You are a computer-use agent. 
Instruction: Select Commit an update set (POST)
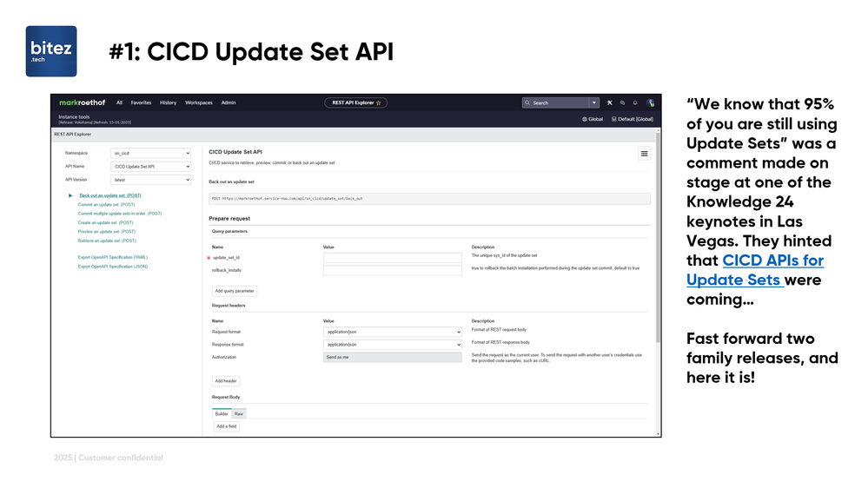coord(106,205)
